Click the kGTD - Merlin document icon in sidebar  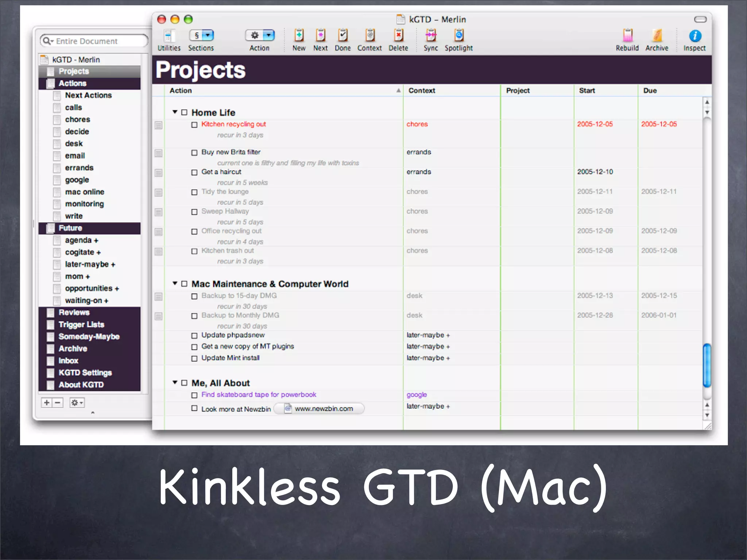click(44, 59)
